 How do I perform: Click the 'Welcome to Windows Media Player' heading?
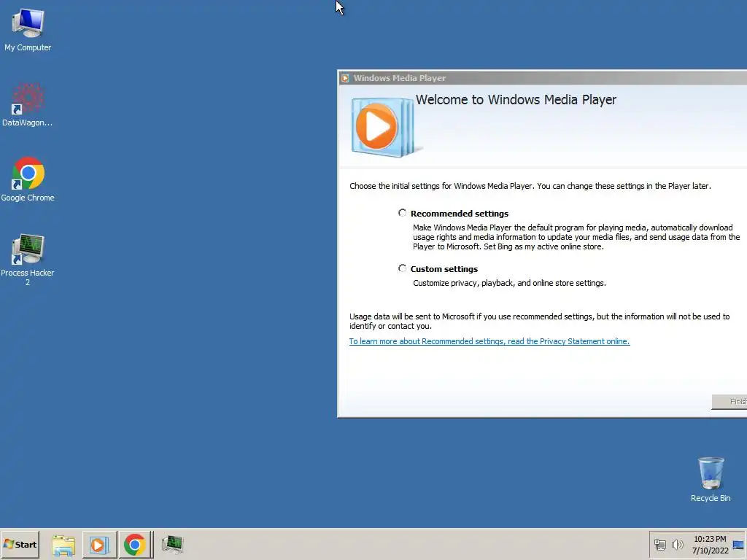516,99
